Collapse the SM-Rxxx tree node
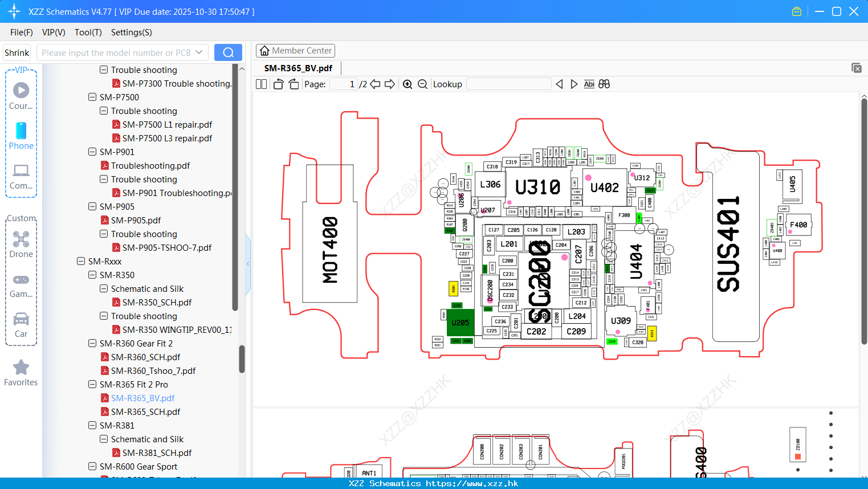This screenshot has height=489, width=868. point(81,262)
